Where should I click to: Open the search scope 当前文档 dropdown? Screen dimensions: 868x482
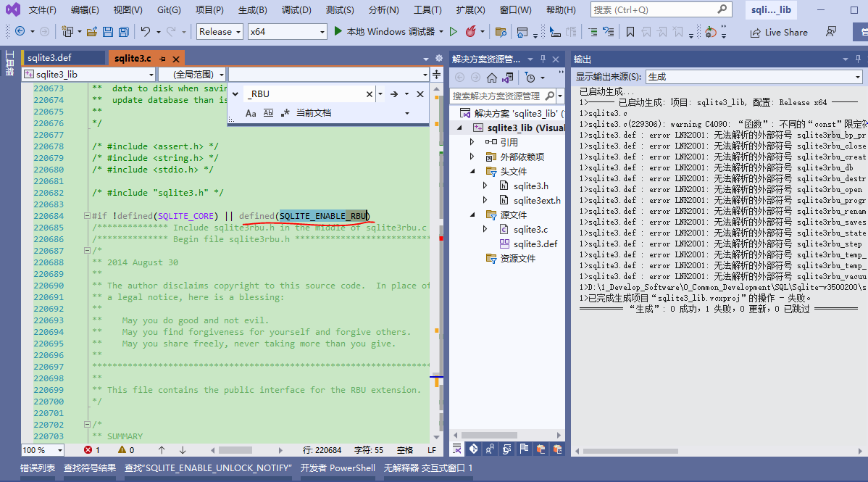coord(353,113)
